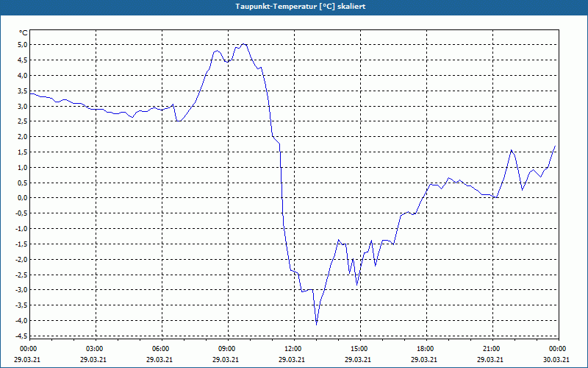
Task: Click the 06:00 time axis label
Action: [x=160, y=349]
